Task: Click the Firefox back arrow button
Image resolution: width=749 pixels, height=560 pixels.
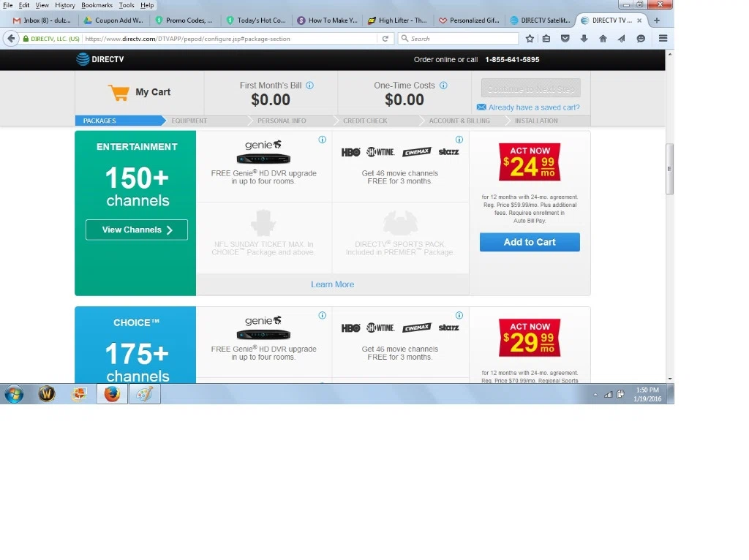Action: pyautogui.click(x=12, y=39)
